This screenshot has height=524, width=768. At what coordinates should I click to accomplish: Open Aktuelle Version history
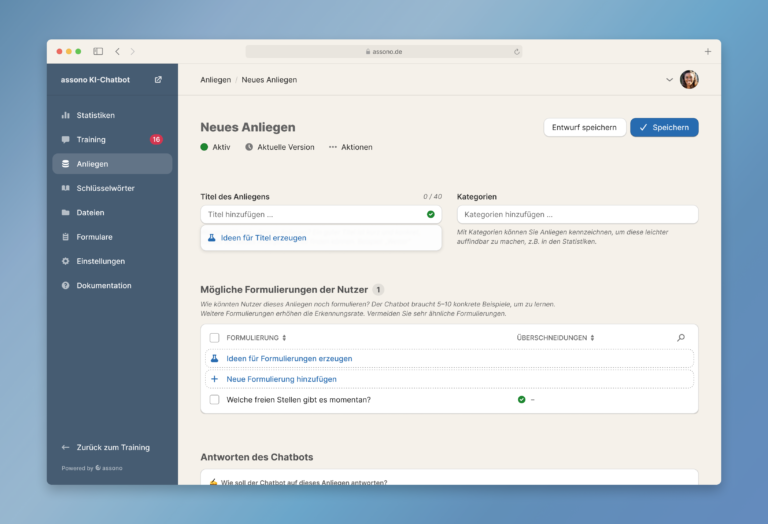click(x=280, y=147)
